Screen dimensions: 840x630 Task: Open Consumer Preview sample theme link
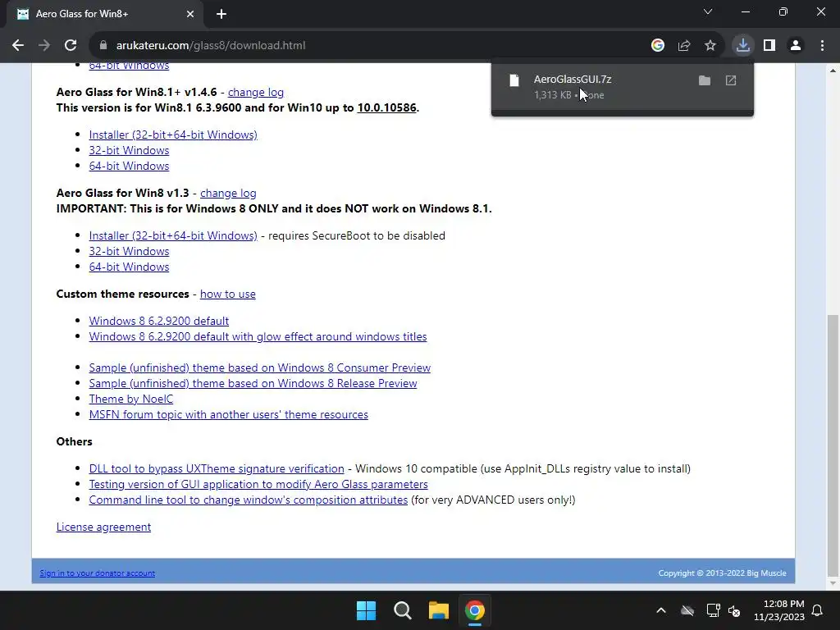pyautogui.click(x=260, y=367)
